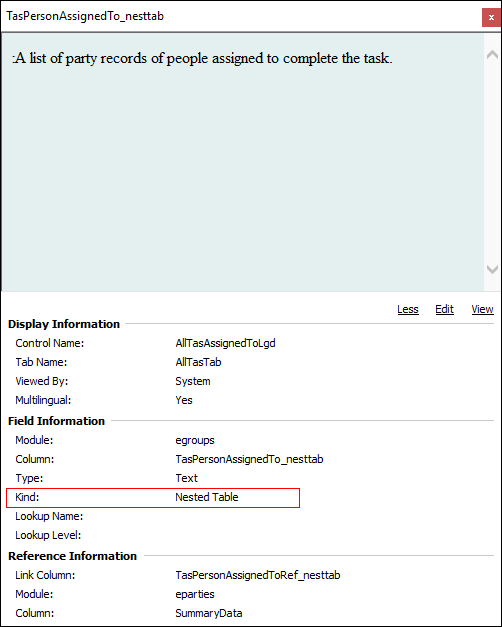Click the Viewed By label
The image size is (502, 627).
pos(42,381)
